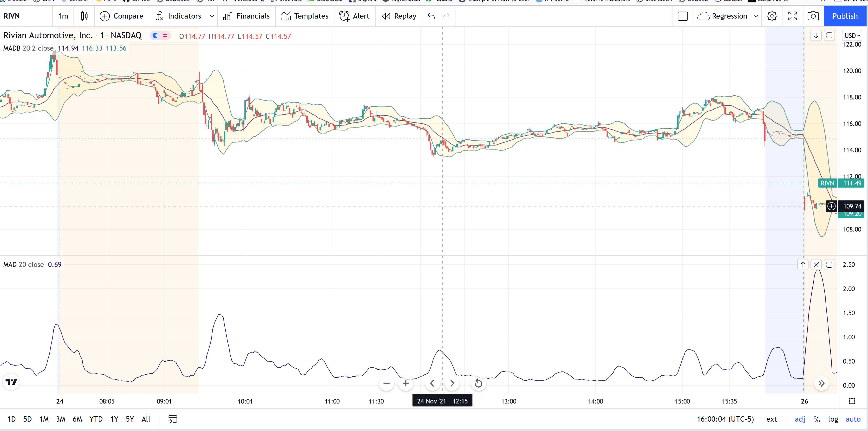Screen dimensions: 868x431
Task: Select the 1Y date range
Action: click(x=114, y=419)
